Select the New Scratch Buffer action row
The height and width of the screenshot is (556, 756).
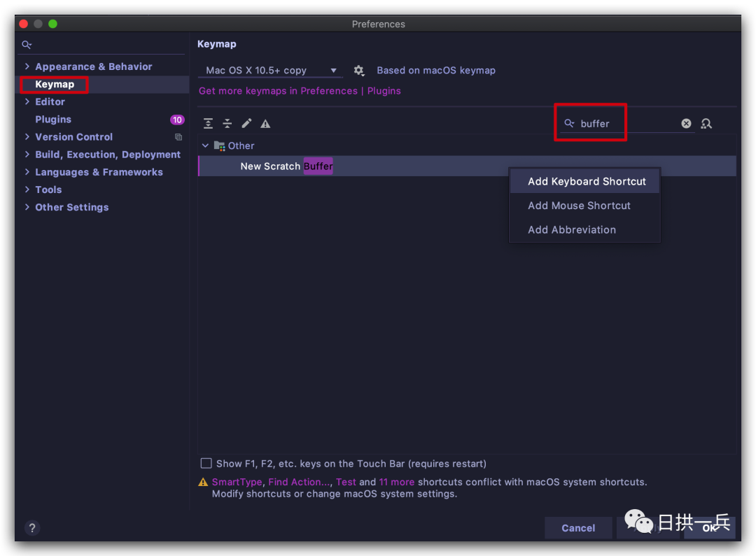(467, 166)
